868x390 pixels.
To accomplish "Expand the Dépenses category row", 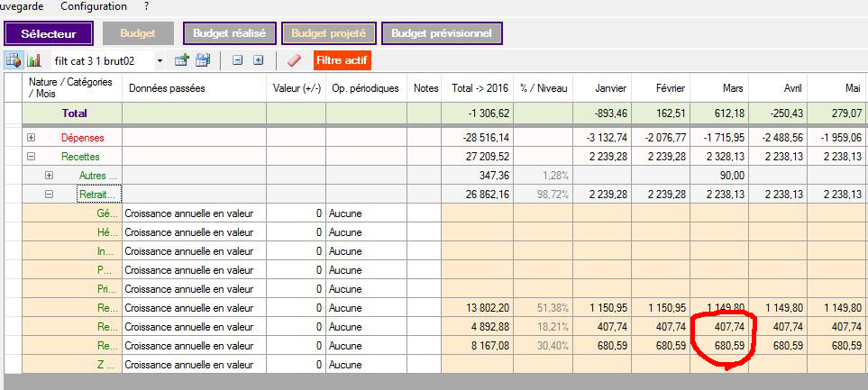I will point(32,138).
